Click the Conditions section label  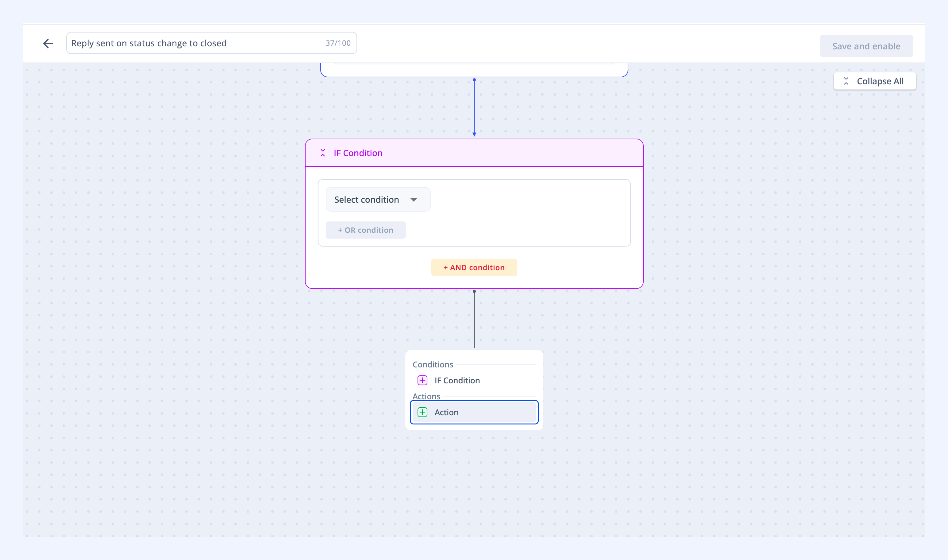(x=433, y=365)
